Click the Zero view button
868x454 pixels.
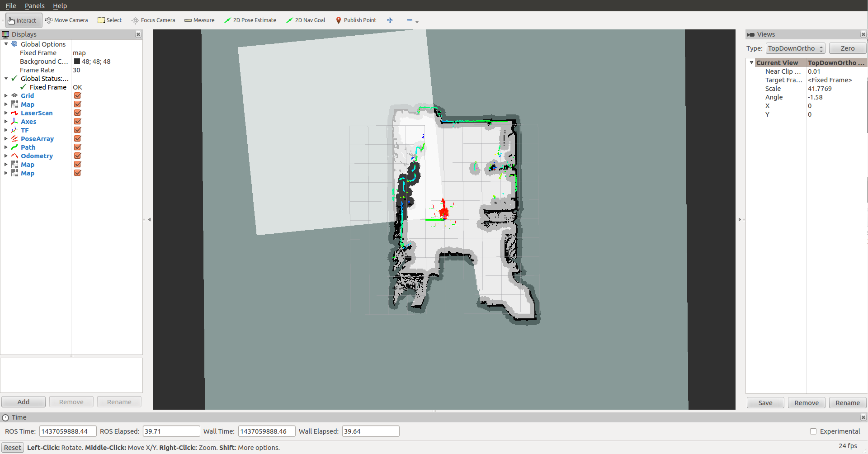848,48
